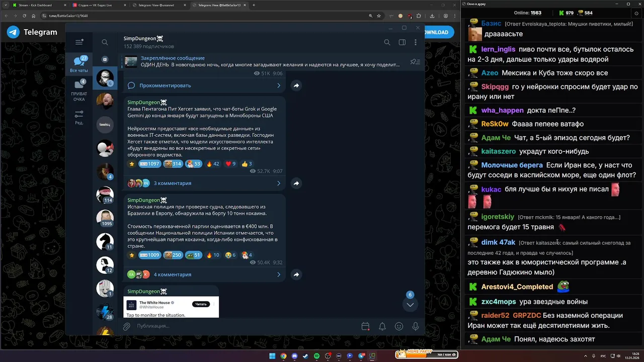Toggle the fire 42 reaction

coord(213,164)
